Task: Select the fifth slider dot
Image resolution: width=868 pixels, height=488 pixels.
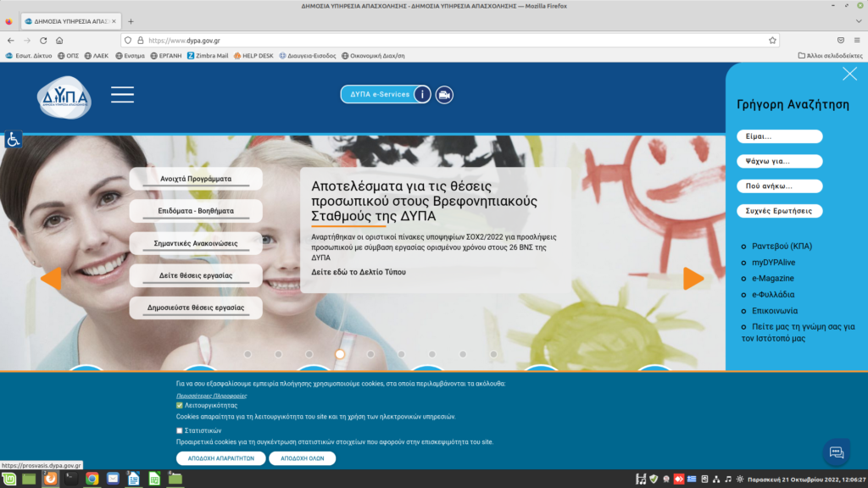Action: pos(370,354)
